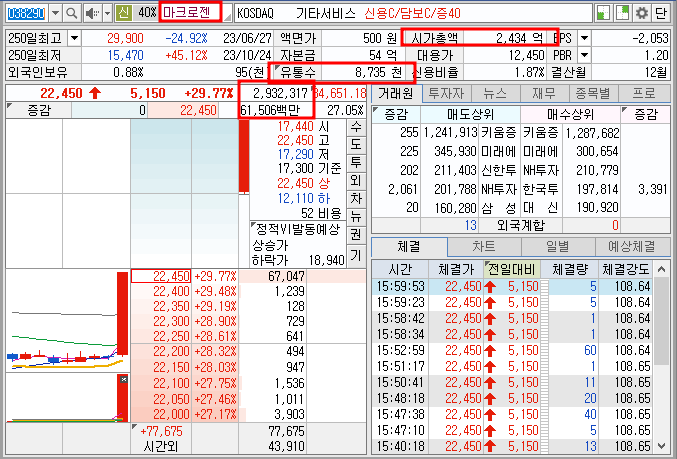This screenshot has height=459, width=677.
Task: Click the green 신 credit badge icon
Action: [124, 13]
